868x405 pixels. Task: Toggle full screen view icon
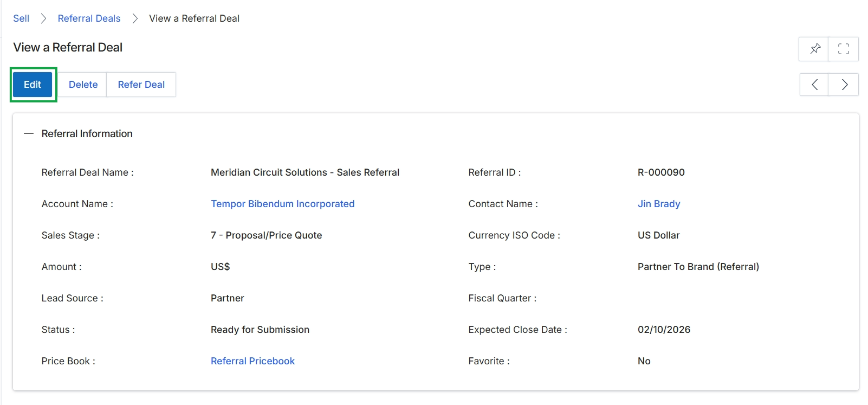(x=844, y=49)
